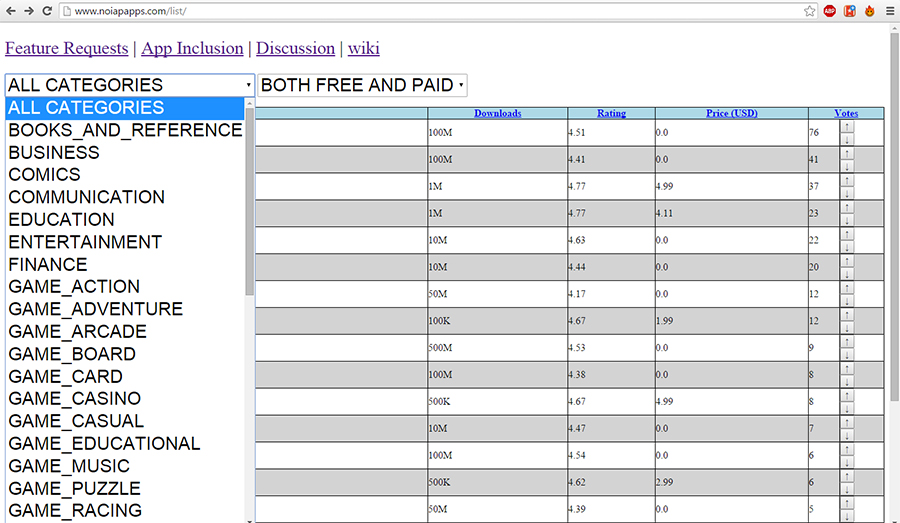Open the Feature Requests link

[x=67, y=48]
